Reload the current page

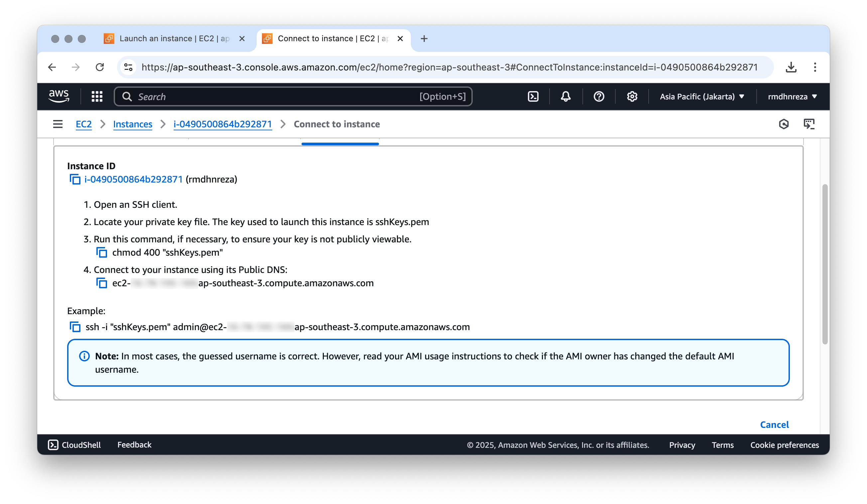[100, 67]
